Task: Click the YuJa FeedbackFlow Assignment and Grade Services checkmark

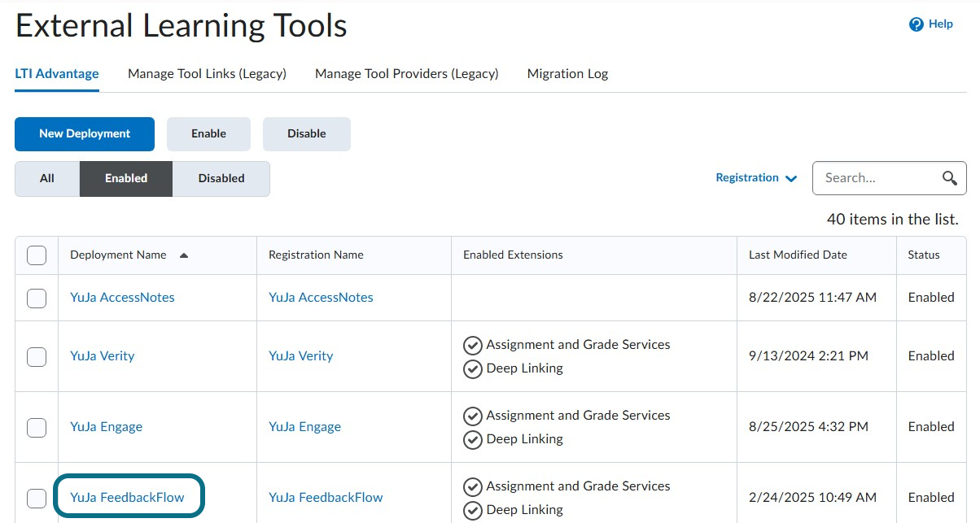Action: (473, 487)
